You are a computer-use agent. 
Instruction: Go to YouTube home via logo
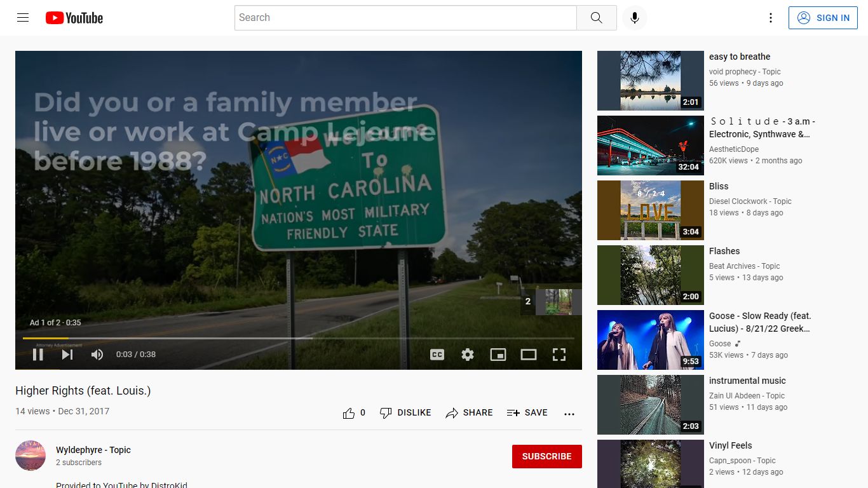pos(74,18)
